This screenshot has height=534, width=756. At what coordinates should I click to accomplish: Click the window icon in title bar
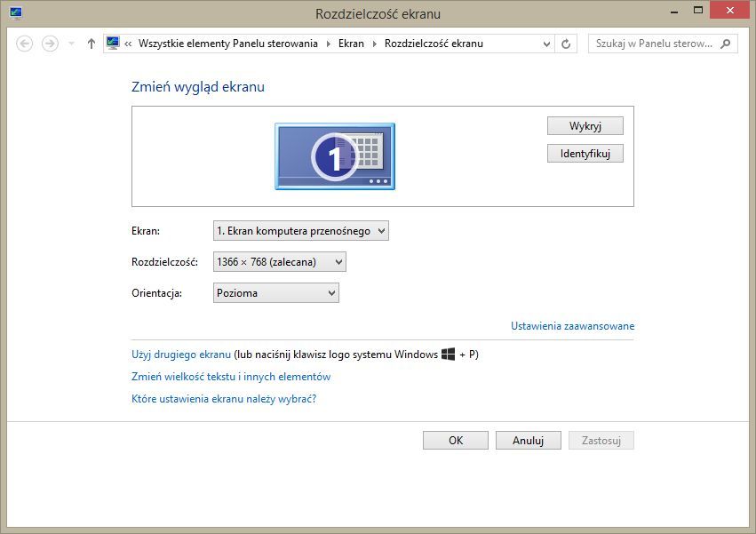pos(15,13)
